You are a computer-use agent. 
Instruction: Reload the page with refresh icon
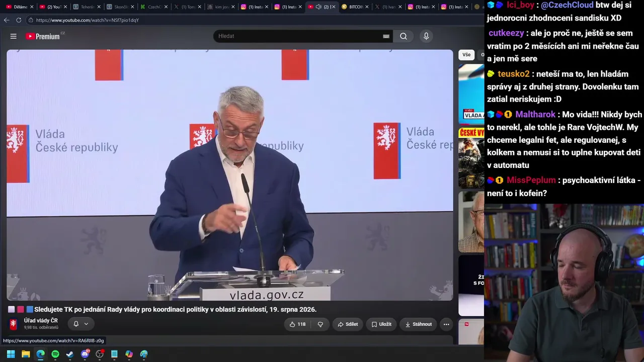[x=19, y=20]
